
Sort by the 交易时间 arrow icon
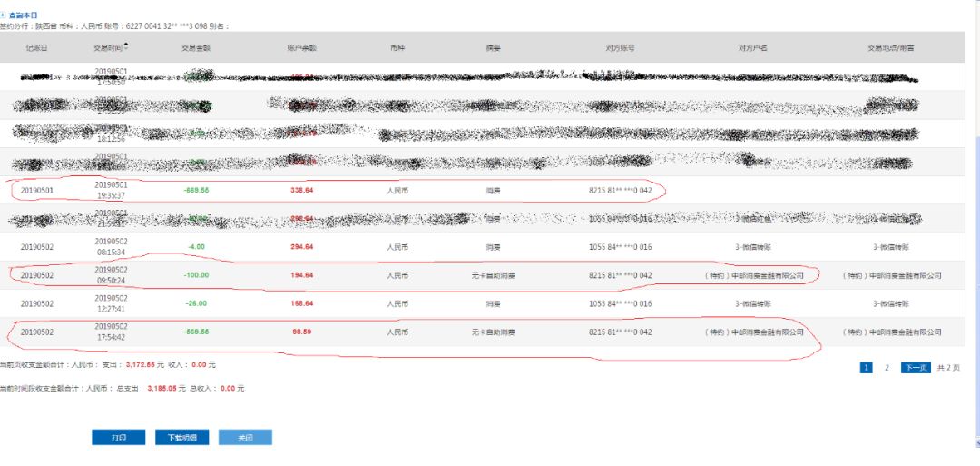pyautogui.click(x=126, y=45)
